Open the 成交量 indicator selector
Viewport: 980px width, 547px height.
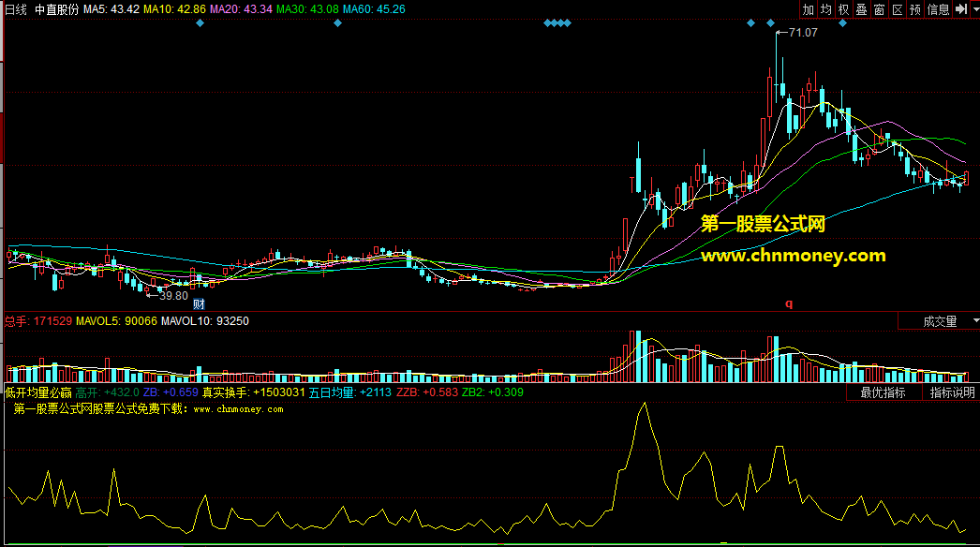coord(940,321)
